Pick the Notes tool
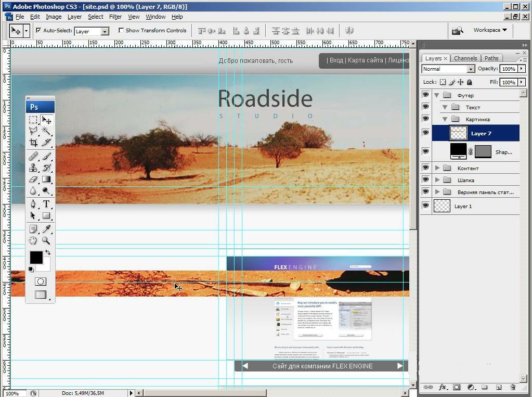The width and height of the screenshot is (532, 397). pyautogui.click(x=33, y=229)
